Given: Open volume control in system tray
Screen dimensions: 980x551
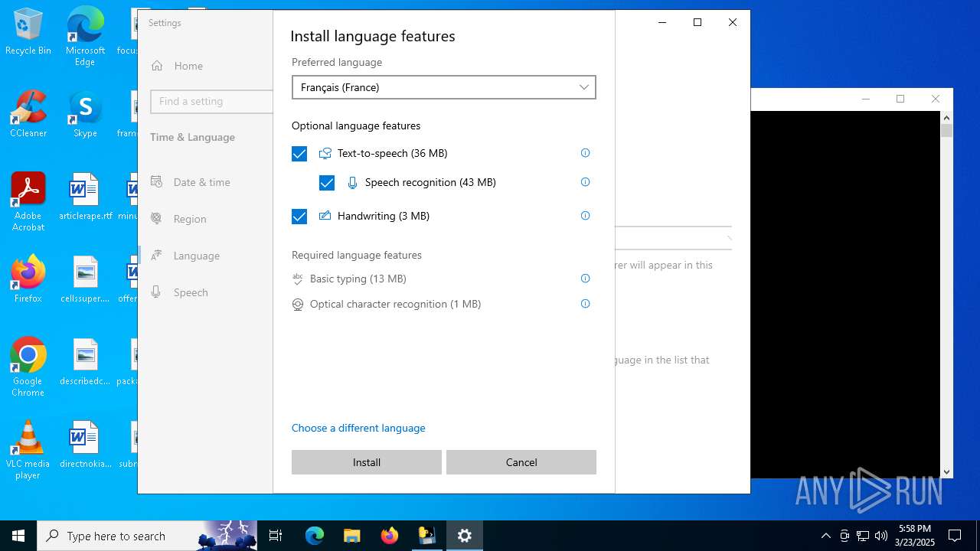Looking at the screenshot, I should [881, 536].
